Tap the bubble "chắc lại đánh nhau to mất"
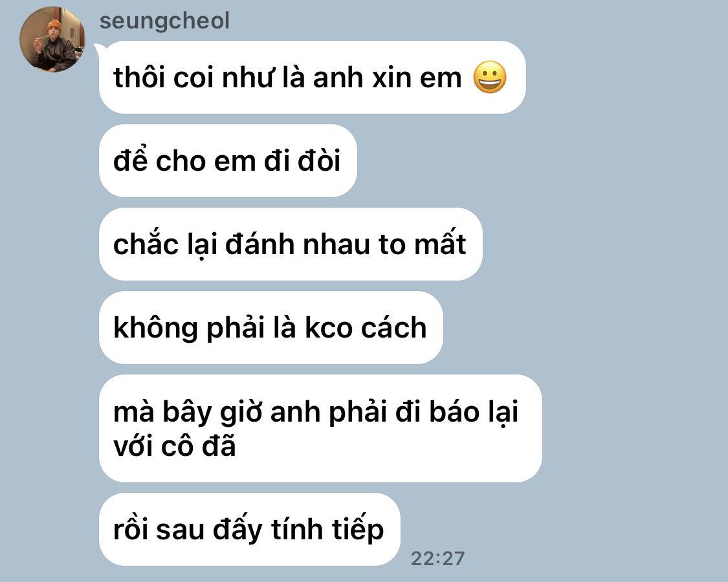The height and width of the screenshot is (582, 728). [291, 244]
